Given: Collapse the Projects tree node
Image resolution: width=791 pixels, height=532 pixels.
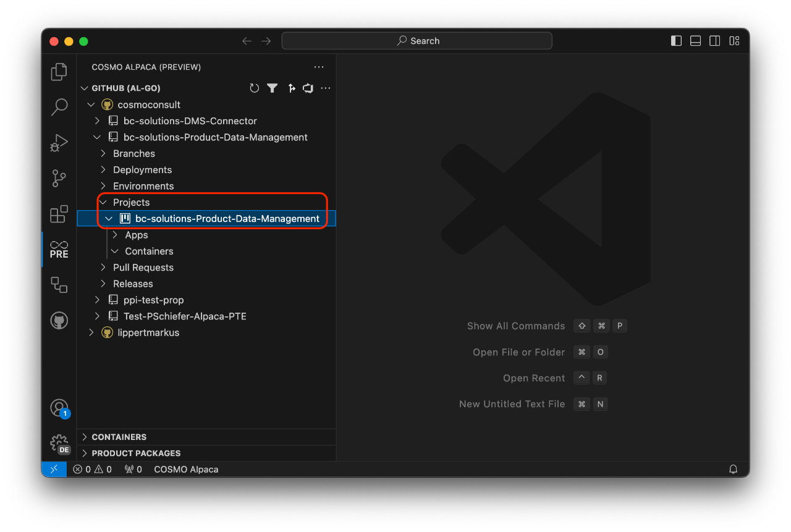Looking at the screenshot, I should pyautogui.click(x=103, y=202).
